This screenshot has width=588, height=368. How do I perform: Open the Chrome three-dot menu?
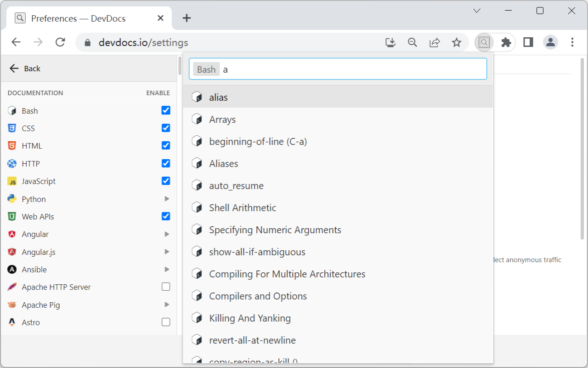click(x=572, y=42)
